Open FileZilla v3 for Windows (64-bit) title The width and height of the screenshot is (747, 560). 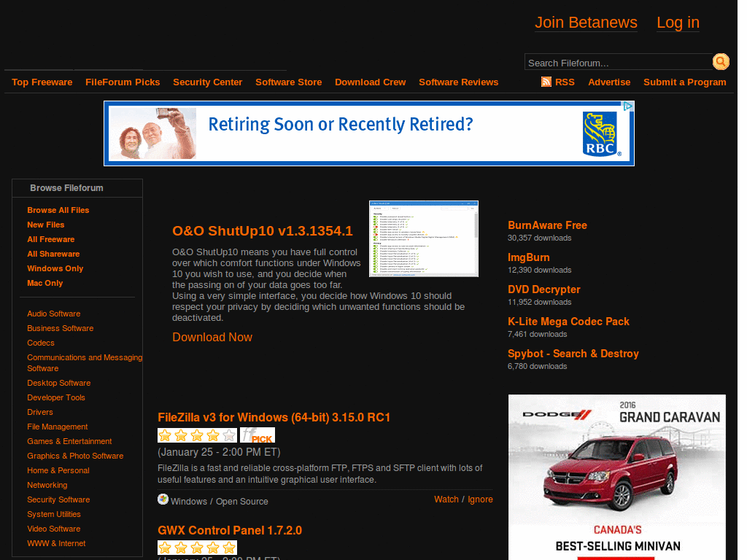274,418
